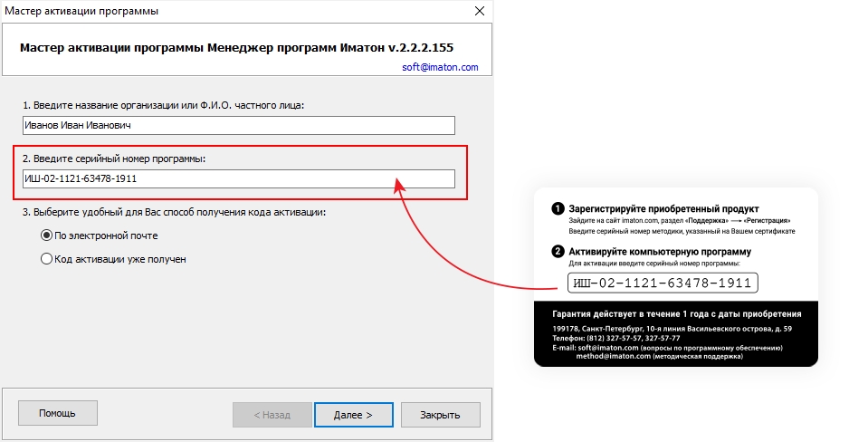Click the step 1 circle icon on the card
The height and width of the screenshot is (442, 868).
click(558, 209)
